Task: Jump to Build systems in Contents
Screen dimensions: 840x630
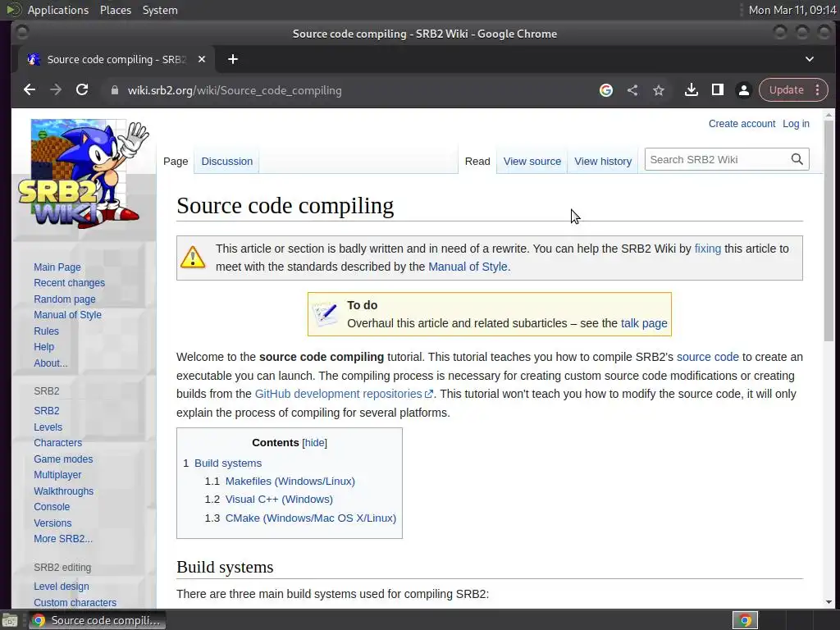Action: click(x=228, y=463)
